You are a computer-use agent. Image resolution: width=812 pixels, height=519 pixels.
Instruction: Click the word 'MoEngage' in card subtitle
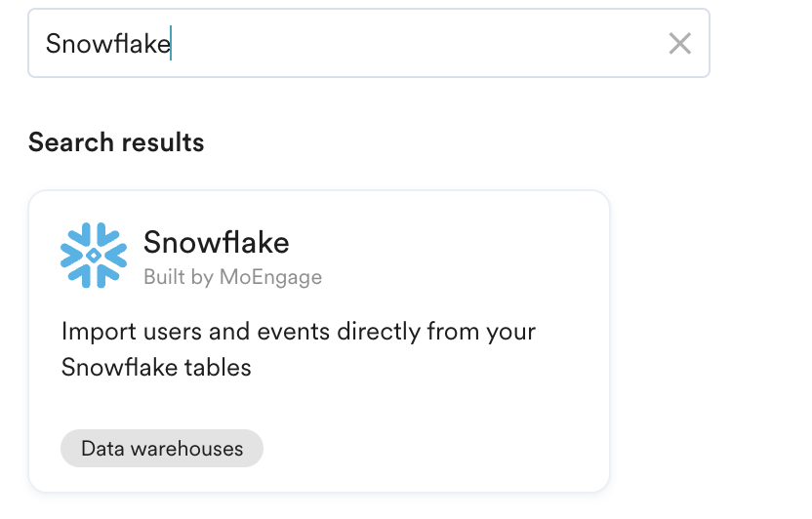(270, 277)
